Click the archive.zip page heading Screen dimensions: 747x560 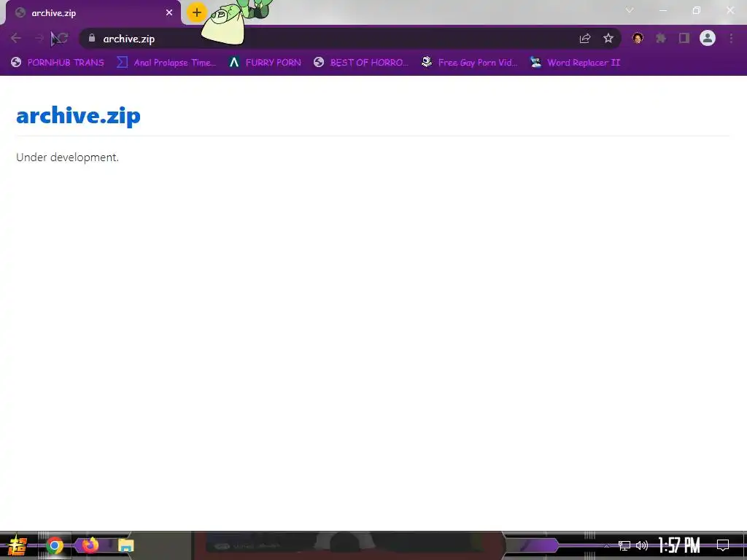[x=78, y=116]
